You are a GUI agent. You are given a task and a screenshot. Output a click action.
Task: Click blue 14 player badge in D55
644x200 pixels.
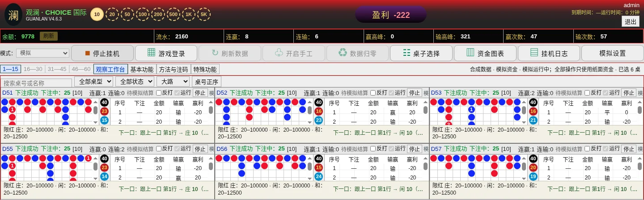click(x=104, y=176)
